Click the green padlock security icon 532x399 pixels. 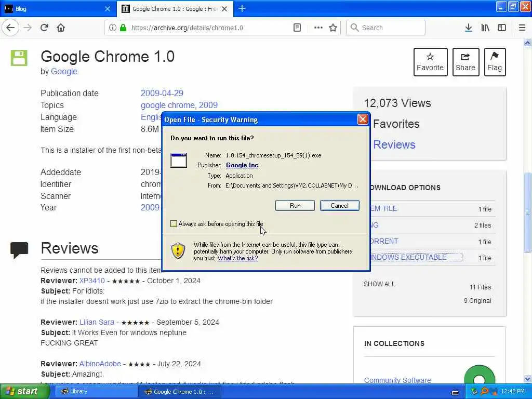click(123, 28)
